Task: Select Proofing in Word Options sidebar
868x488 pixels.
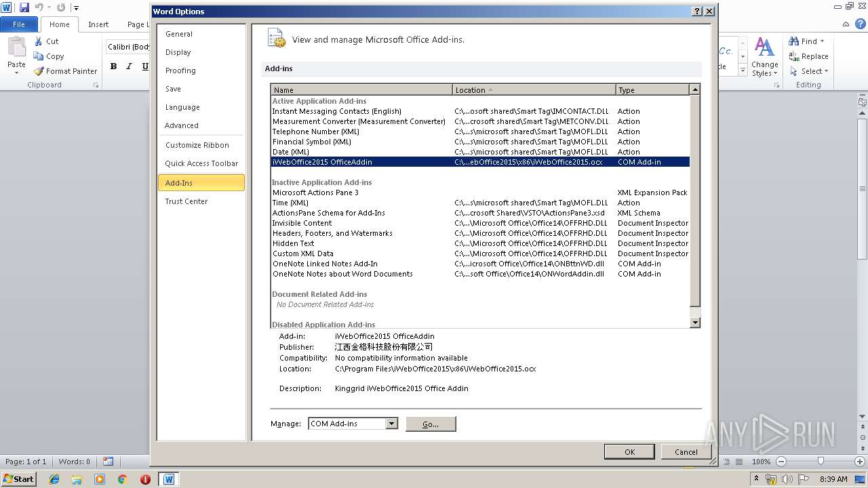Action: point(201,70)
